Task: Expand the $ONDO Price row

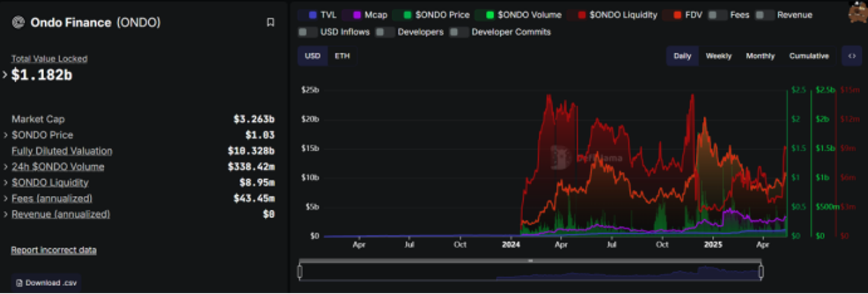Action: coord(5,135)
